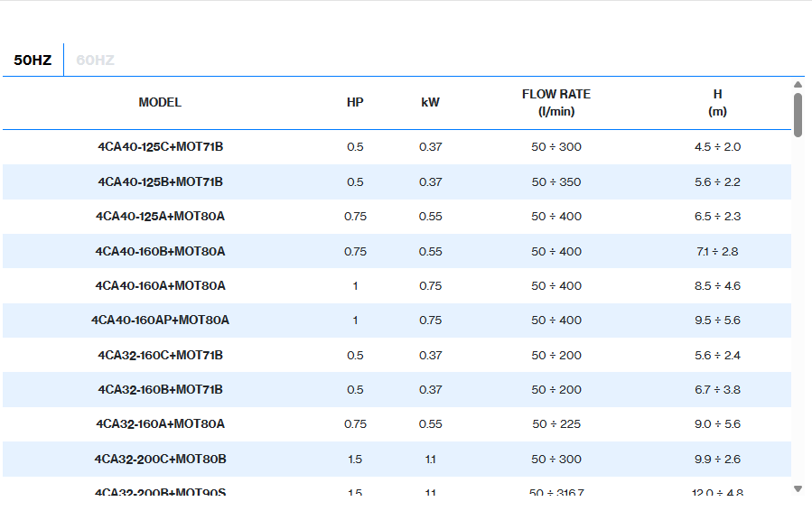This screenshot has width=812, height=511.
Task: Click the 4CA32-160A+MOT80A model name
Action: tap(160, 424)
